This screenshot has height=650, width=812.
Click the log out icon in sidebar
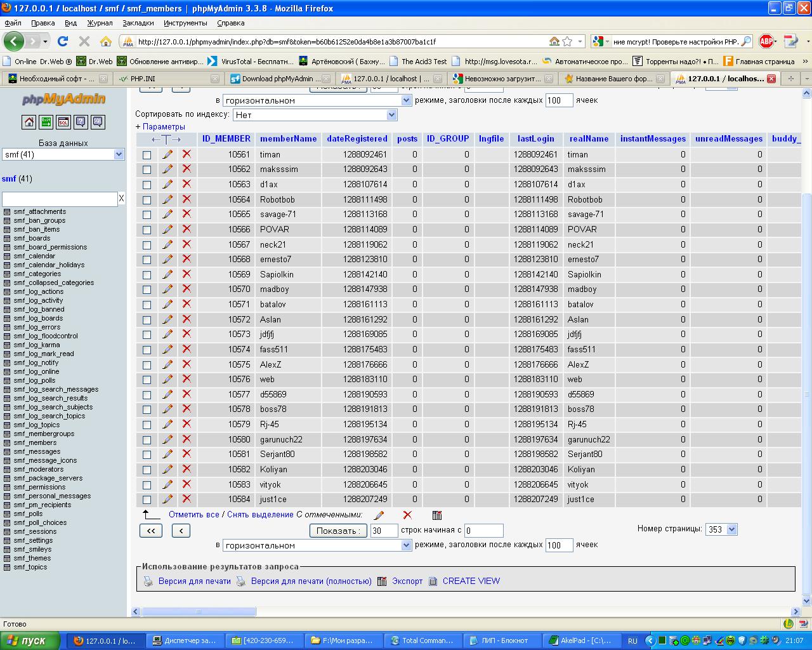coord(46,122)
